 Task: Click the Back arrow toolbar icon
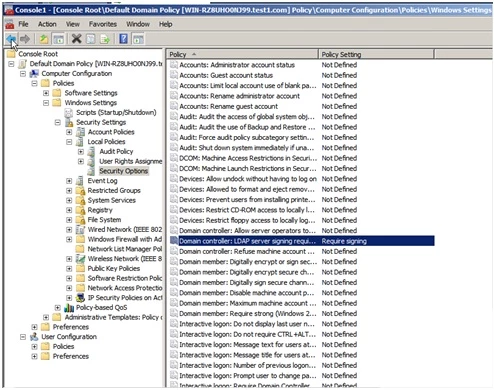coord(11,39)
